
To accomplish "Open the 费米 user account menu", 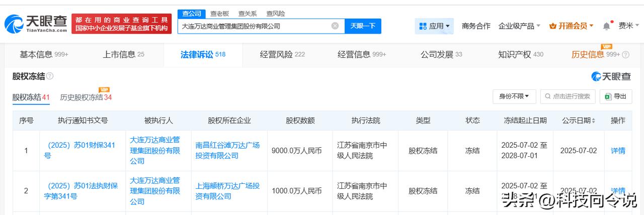I will (x=629, y=26).
